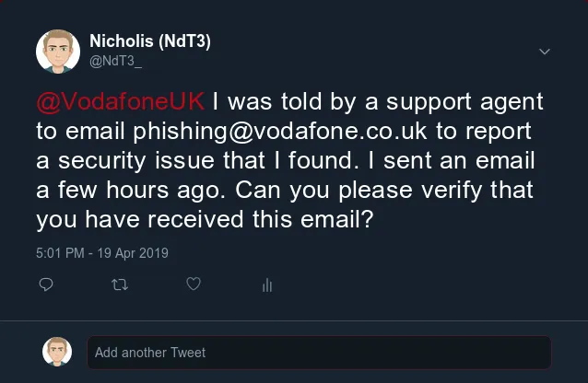Open the @VodafoneUK mention
588x383 pixels.
(123, 101)
